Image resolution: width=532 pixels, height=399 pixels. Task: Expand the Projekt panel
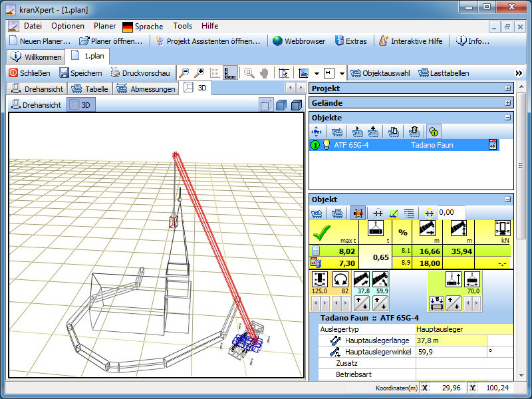508,88
